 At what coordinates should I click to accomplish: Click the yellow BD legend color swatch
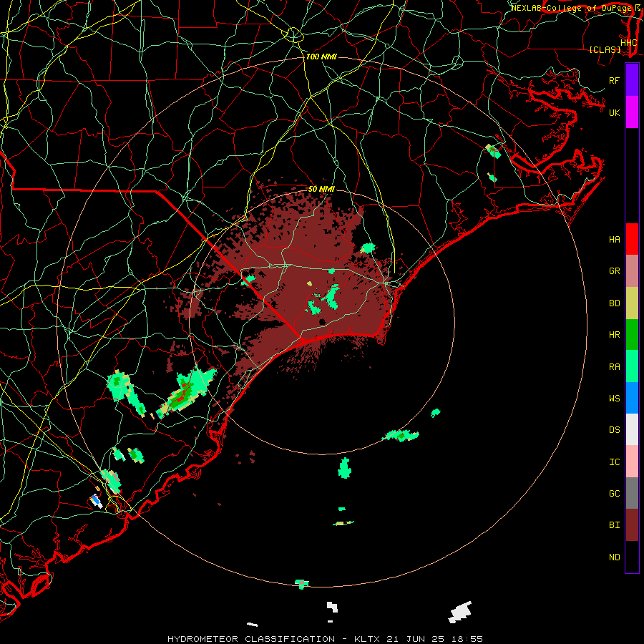pyautogui.click(x=632, y=303)
